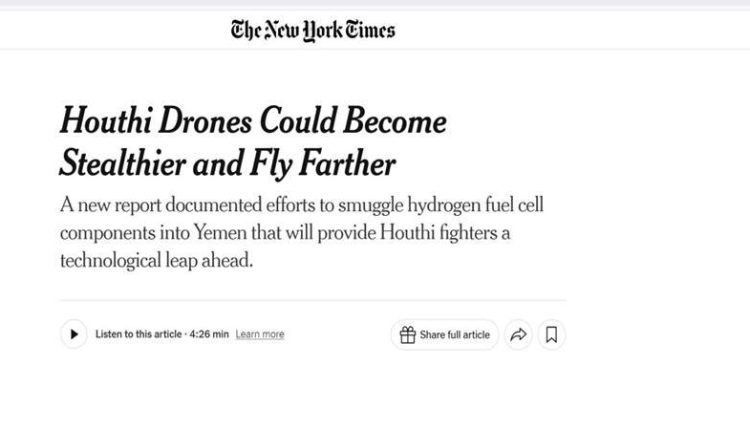This screenshot has width=750, height=430.
Task: Click the 4:26 min audio duration
Action: click(209, 335)
